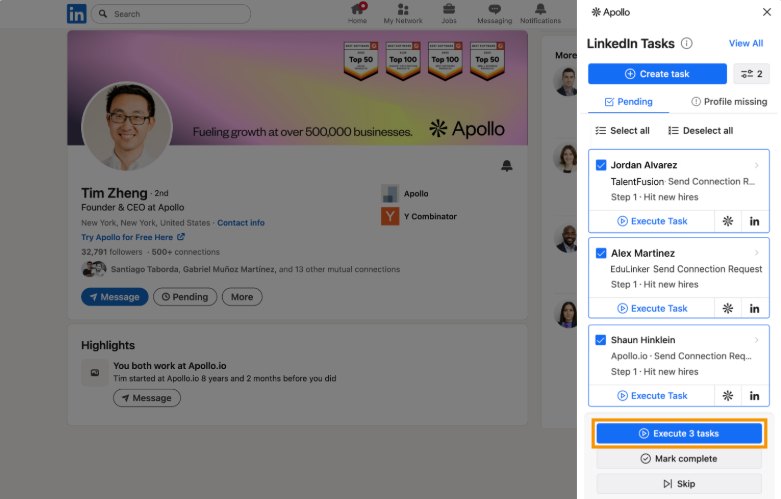This screenshot has height=499, width=781.
Task: Open Shaun Hinklein's LinkedIn icon
Action: (755, 395)
